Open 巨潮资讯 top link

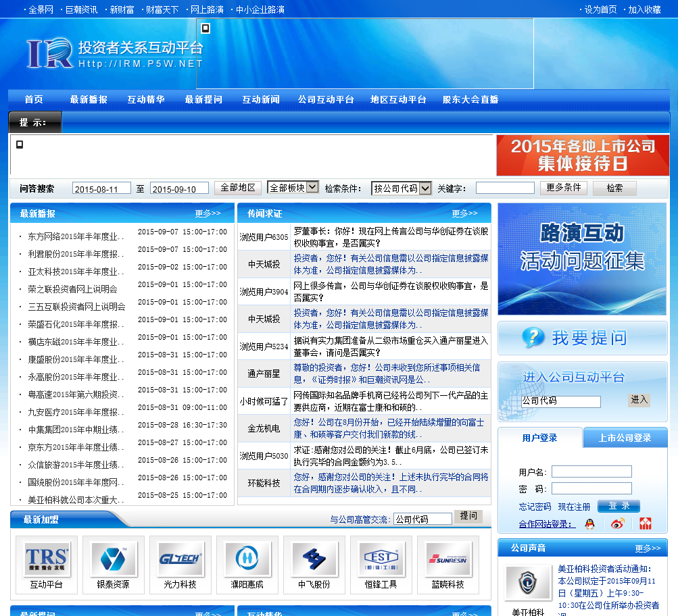(x=81, y=9)
